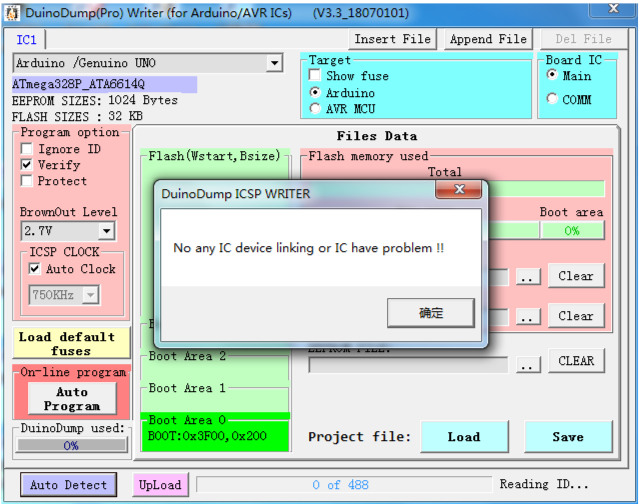Click the DuinoDump used 0% progress bar
643x504 pixels.
click(x=71, y=445)
